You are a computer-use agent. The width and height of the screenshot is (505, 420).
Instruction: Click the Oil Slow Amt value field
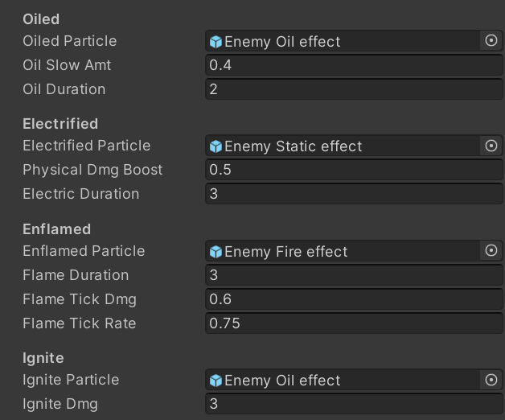354,65
